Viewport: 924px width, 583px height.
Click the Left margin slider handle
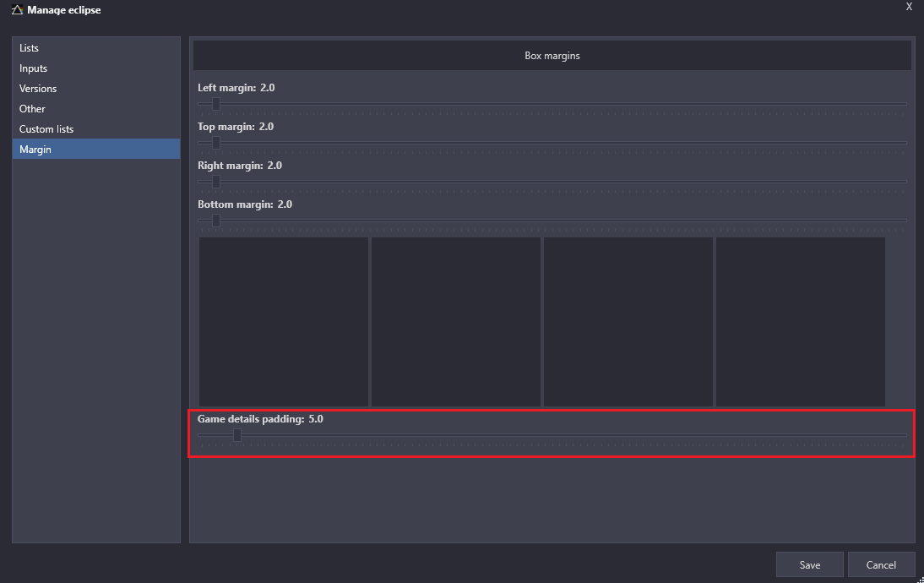(x=216, y=104)
